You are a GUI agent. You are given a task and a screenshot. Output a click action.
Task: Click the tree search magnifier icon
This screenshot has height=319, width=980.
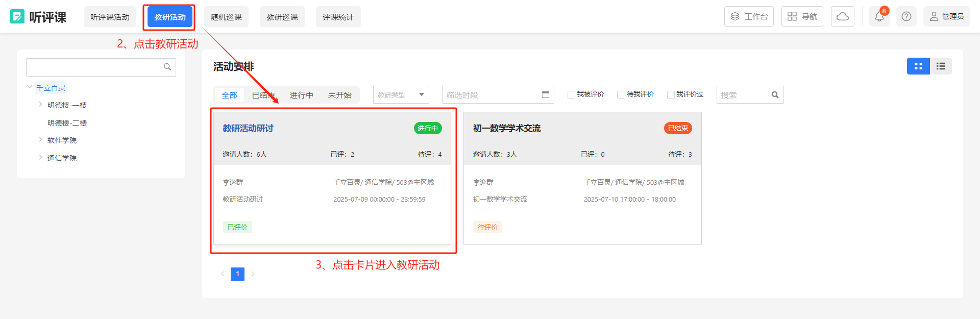pyautogui.click(x=167, y=67)
